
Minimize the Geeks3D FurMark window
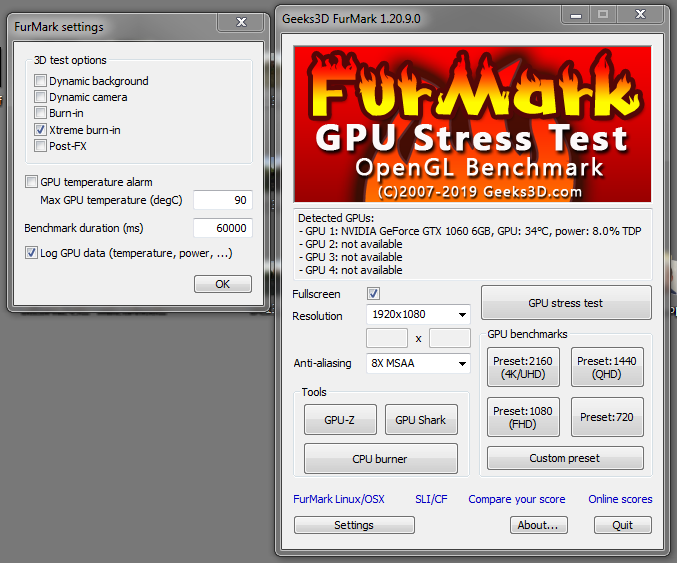pos(576,15)
